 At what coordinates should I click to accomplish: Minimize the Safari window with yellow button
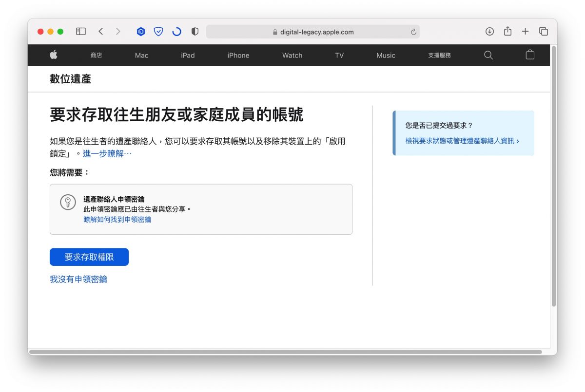[x=50, y=32]
